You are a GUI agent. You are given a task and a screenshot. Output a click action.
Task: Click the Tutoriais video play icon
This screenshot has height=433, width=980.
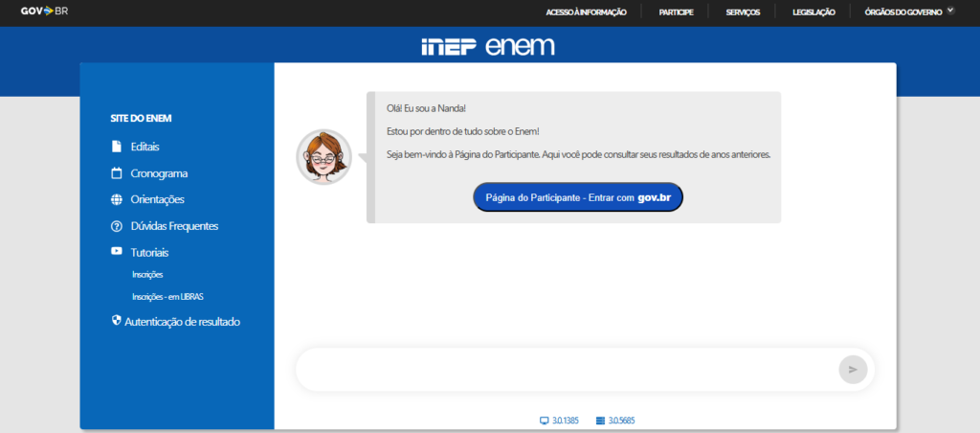tap(117, 252)
